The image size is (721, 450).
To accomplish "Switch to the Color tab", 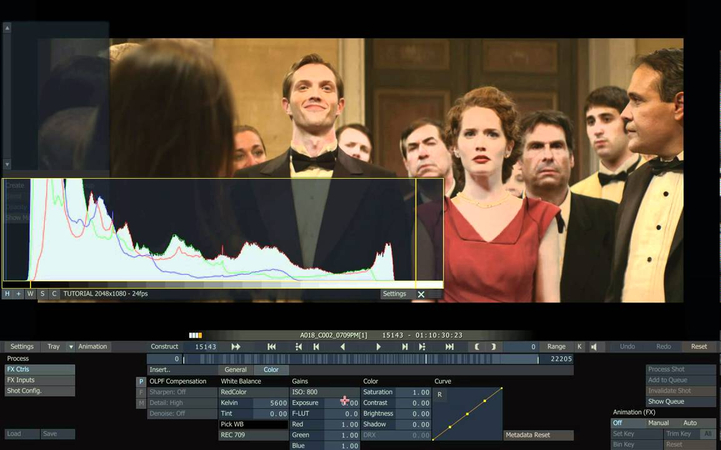I will (271, 370).
